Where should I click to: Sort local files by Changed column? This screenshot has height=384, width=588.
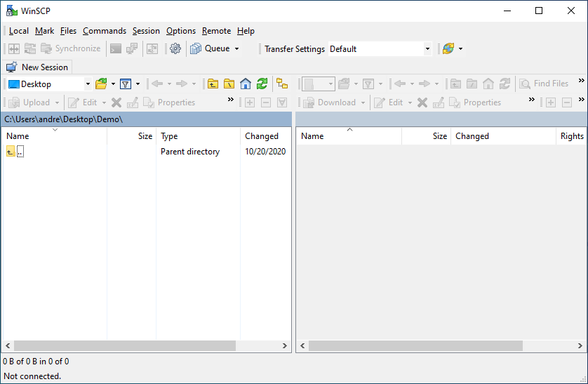coord(265,136)
